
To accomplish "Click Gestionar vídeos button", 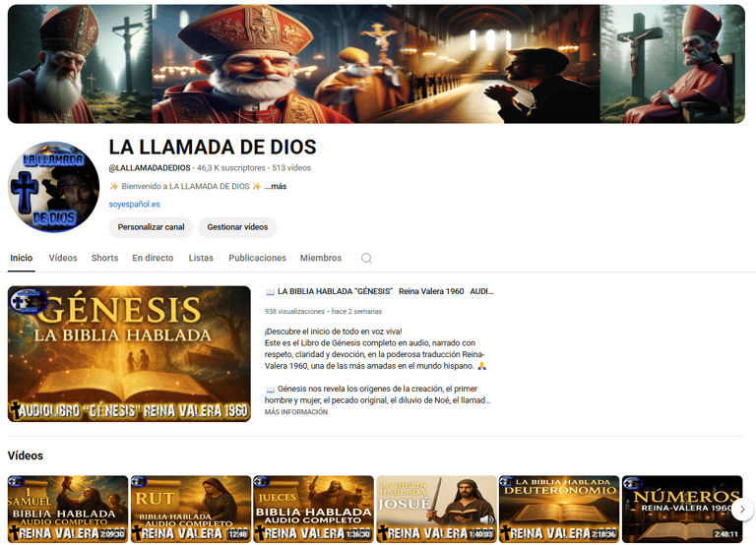I will pos(237,227).
